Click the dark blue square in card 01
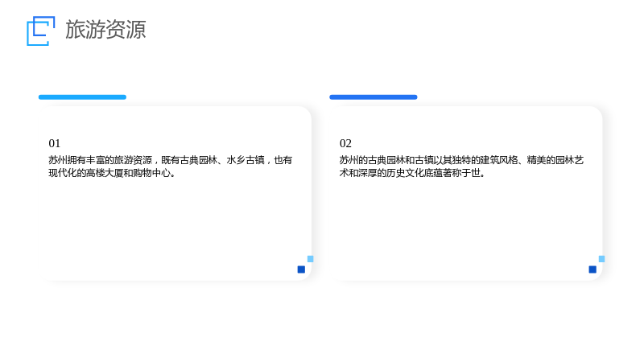644x362 pixels. [301, 269]
